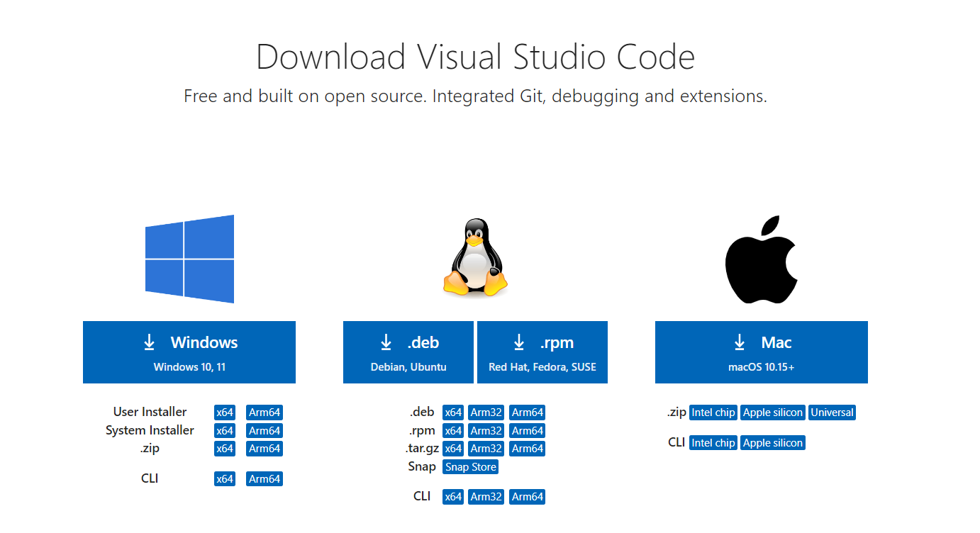Download the Linux .rpm x64 package
The height and width of the screenshot is (533, 980).
[x=453, y=431]
